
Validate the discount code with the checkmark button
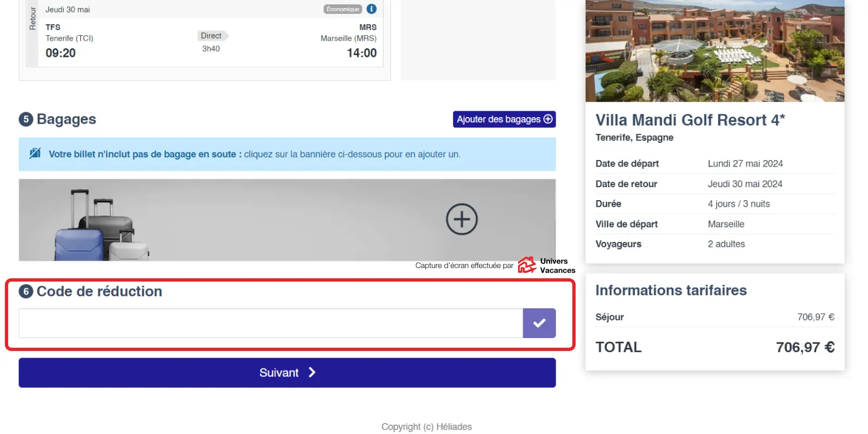point(539,323)
